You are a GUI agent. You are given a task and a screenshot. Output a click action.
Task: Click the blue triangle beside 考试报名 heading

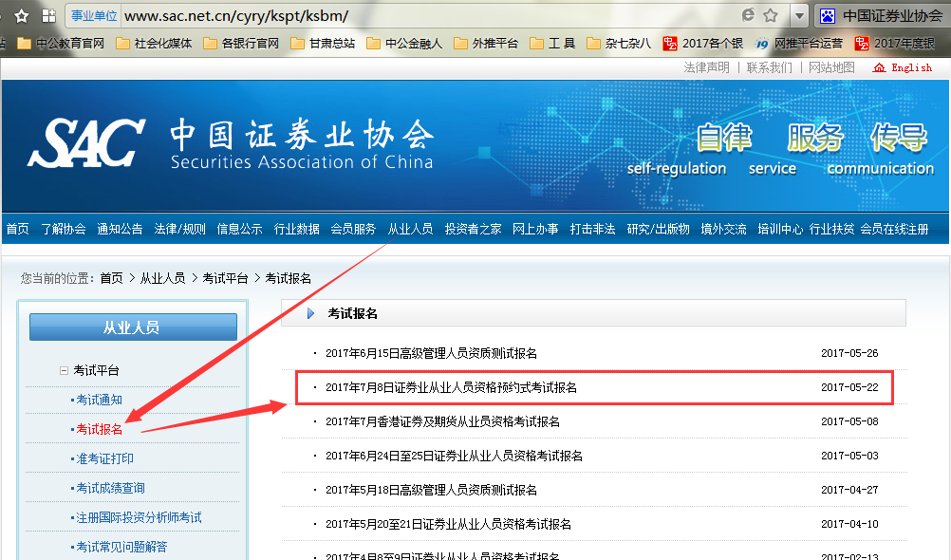310,313
